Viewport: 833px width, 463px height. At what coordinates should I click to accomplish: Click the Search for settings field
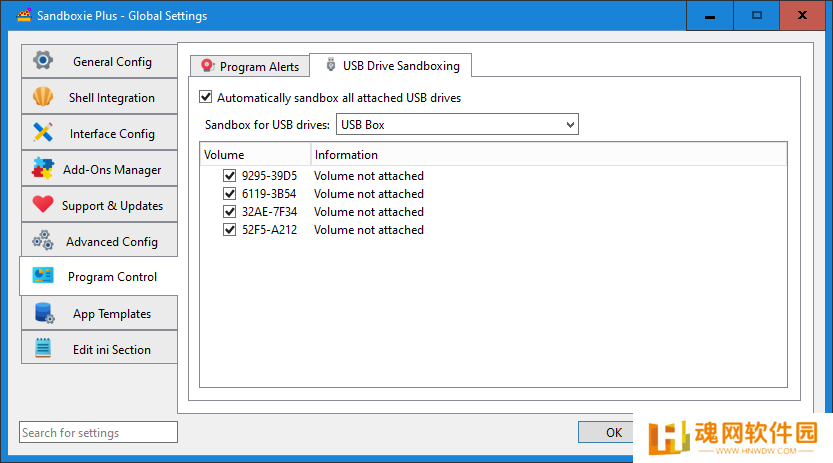click(x=98, y=432)
